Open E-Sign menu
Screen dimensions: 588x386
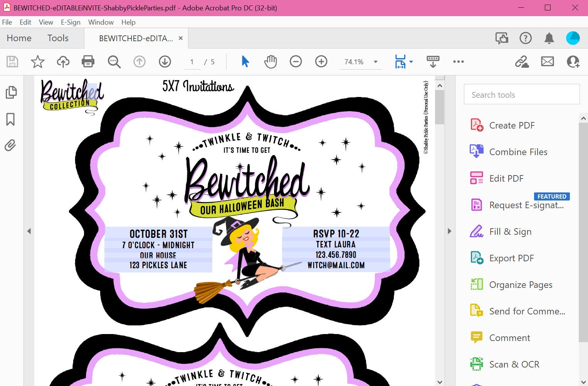pyautogui.click(x=71, y=22)
